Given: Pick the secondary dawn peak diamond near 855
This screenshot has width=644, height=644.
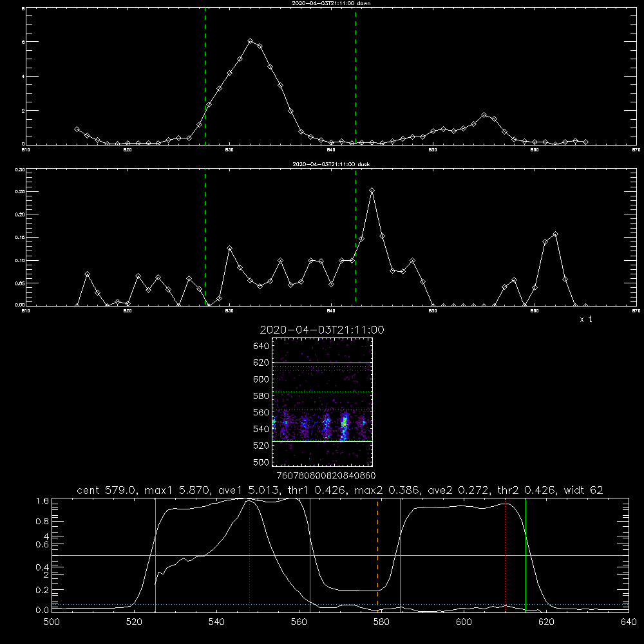Looking at the screenshot, I should [x=484, y=115].
